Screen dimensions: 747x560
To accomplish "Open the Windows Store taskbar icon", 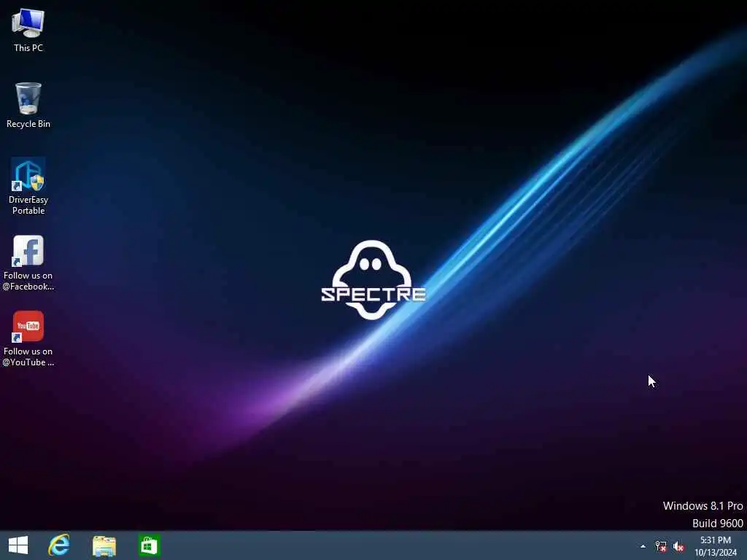I will (x=149, y=545).
